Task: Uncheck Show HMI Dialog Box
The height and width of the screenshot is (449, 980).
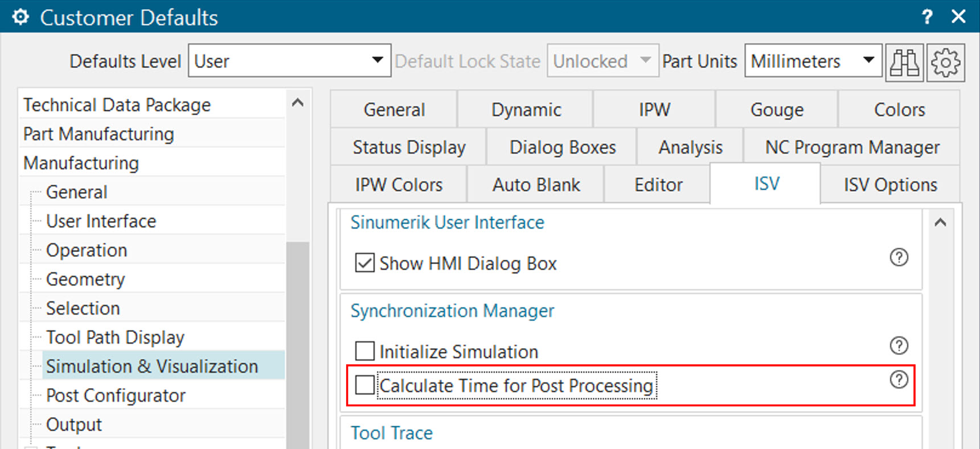Action: click(364, 263)
